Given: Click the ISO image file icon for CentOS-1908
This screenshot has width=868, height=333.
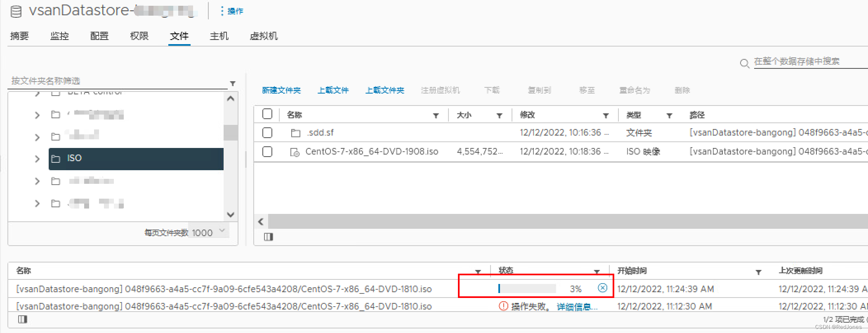Looking at the screenshot, I should click(295, 152).
